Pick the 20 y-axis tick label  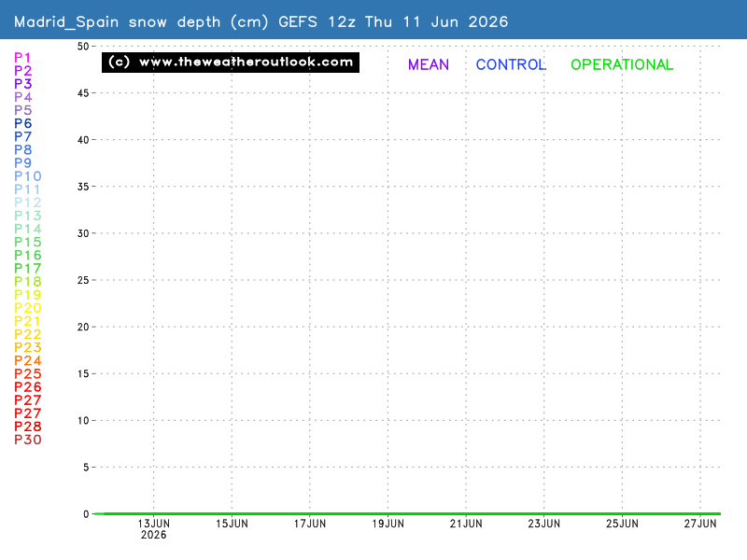point(83,328)
